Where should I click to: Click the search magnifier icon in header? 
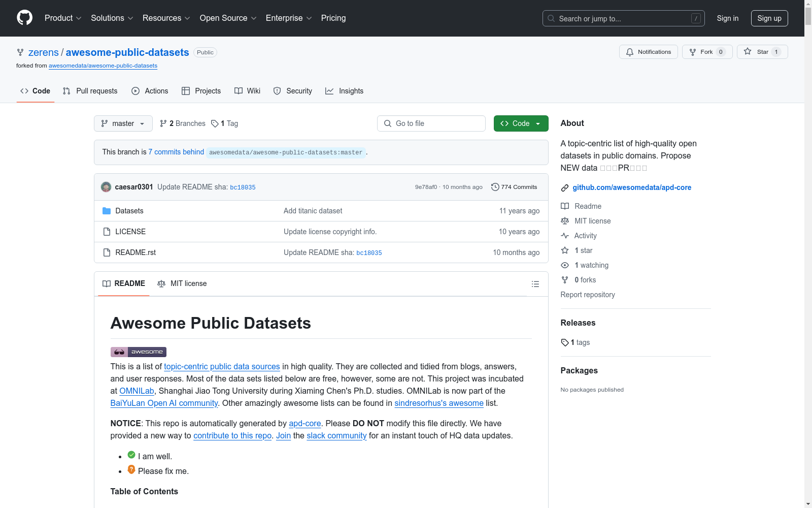pos(551,18)
